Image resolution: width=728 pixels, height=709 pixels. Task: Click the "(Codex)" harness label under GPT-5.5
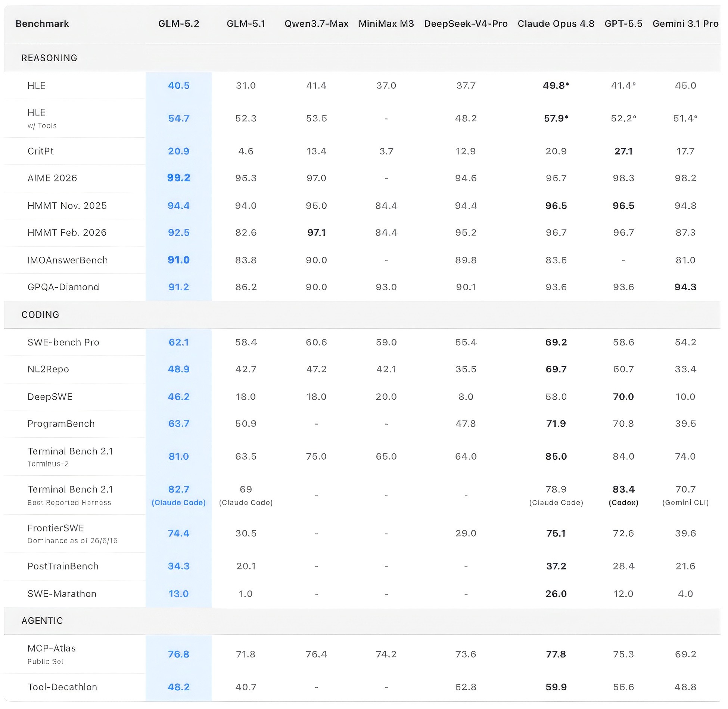(x=623, y=503)
